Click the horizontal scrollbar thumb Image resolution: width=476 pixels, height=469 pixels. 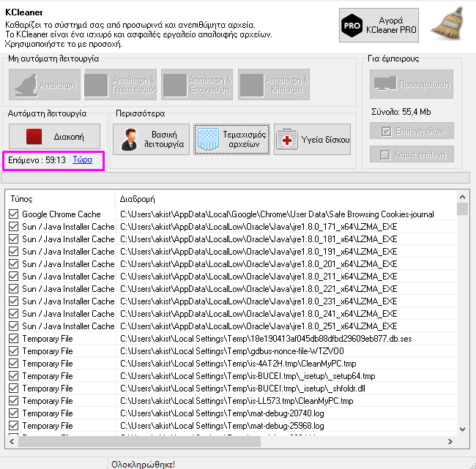[139, 441]
